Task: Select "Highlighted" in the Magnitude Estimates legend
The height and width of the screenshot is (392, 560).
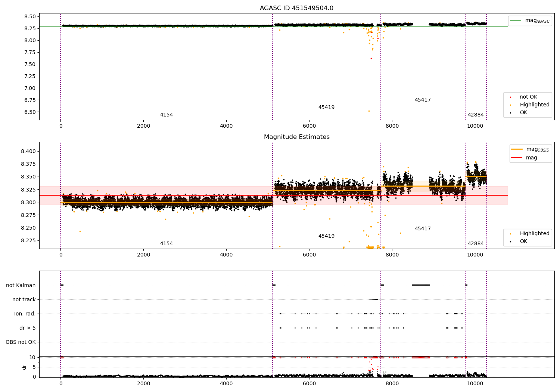Action: (x=535, y=234)
